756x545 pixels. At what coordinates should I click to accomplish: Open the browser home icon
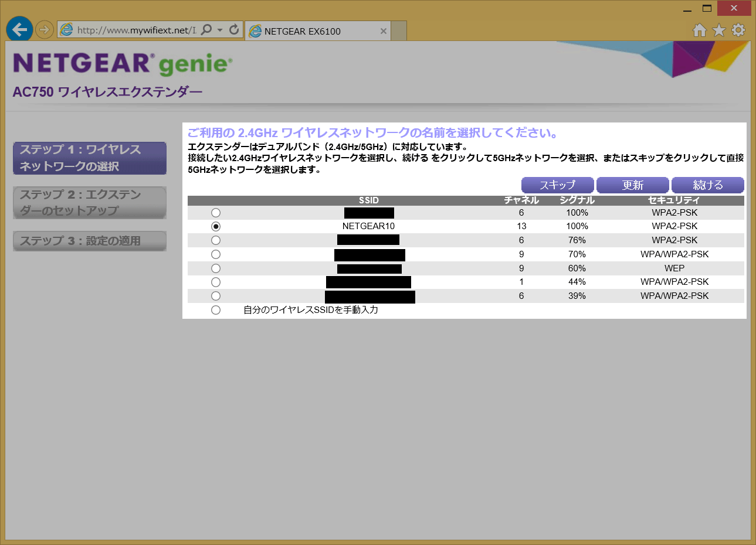(x=699, y=30)
